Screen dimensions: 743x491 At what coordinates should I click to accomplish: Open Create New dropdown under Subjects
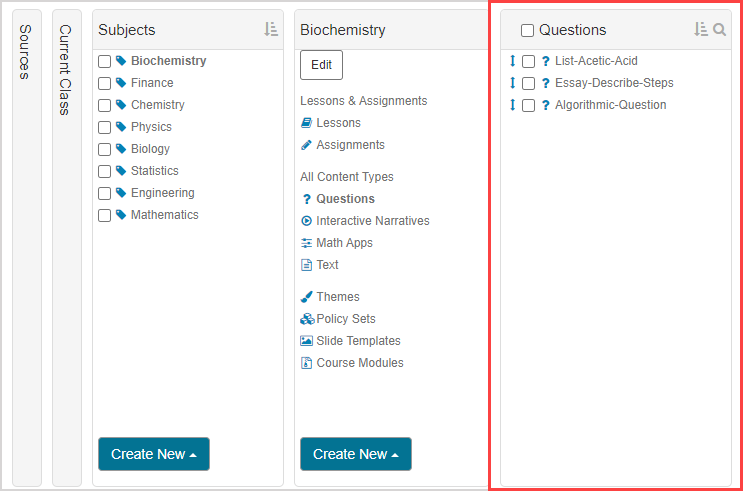153,454
